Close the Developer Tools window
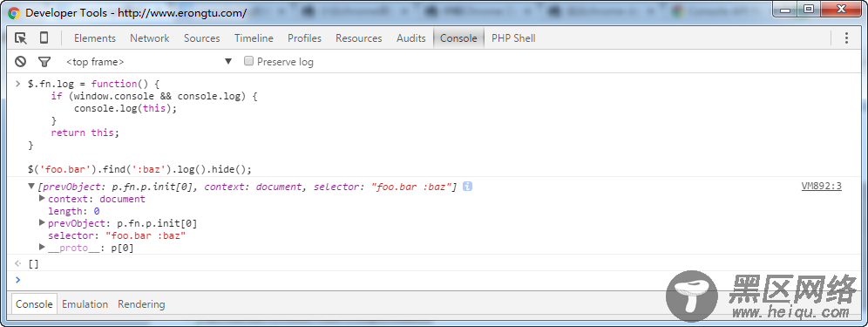 click(842, 9)
